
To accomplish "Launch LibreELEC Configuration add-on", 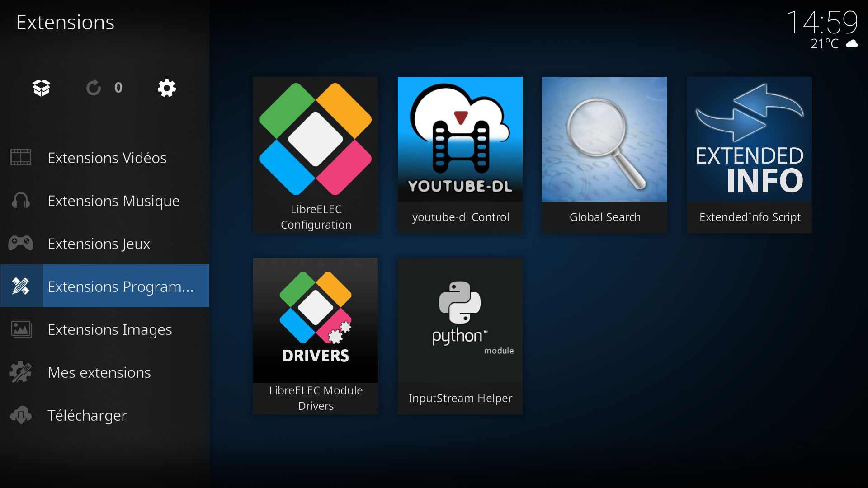I will tap(316, 155).
